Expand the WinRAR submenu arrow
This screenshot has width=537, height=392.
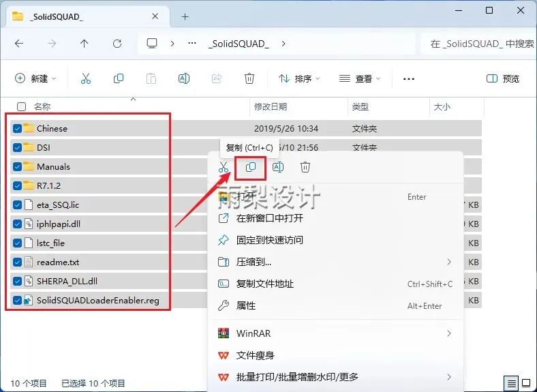448,333
